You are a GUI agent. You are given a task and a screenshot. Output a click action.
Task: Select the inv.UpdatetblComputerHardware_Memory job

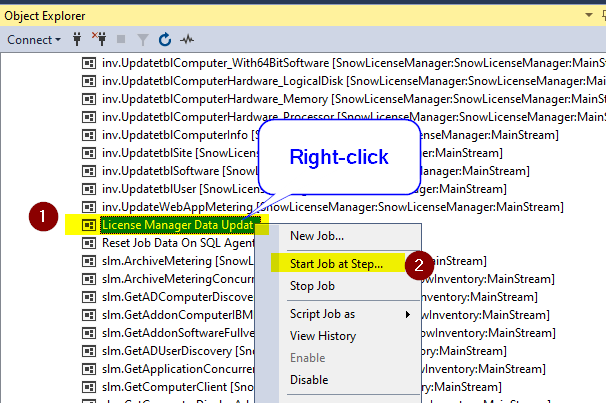tap(354, 99)
